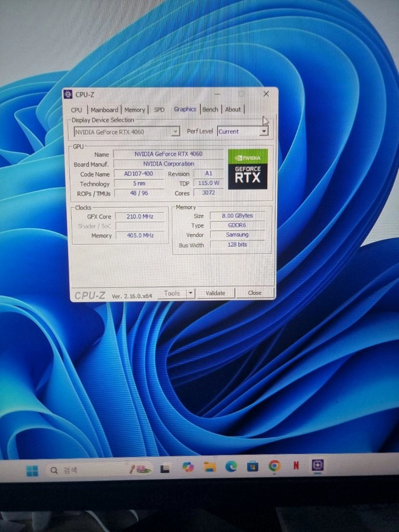The image size is (399, 532).
Task: Click the memory Size 8.00 GBytes value
Action: pyautogui.click(x=237, y=215)
